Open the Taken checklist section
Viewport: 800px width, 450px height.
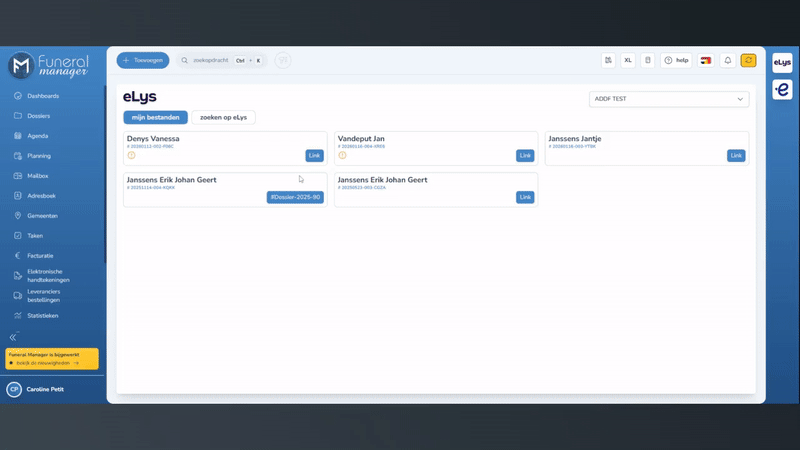pyautogui.click(x=35, y=236)
